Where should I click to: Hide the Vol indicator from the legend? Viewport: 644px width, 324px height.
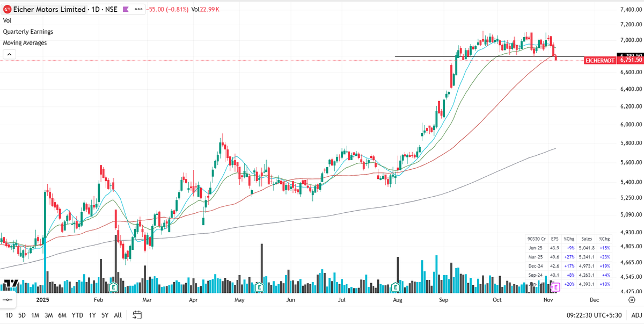click(x=7, y=20)
